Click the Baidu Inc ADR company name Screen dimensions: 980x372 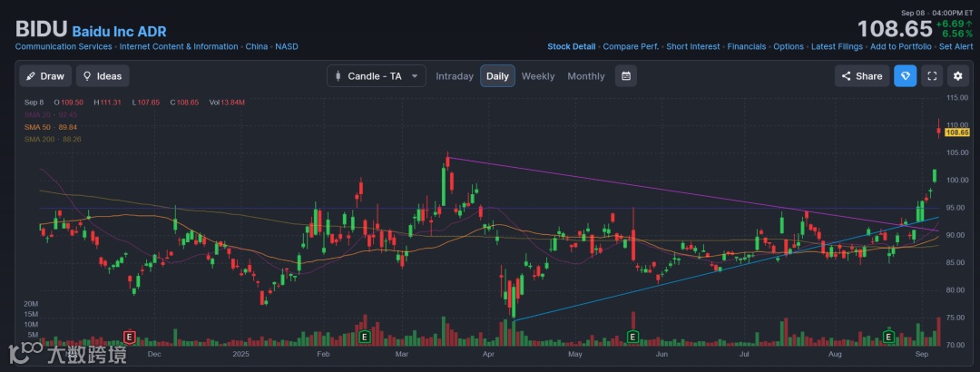[120, 31]
